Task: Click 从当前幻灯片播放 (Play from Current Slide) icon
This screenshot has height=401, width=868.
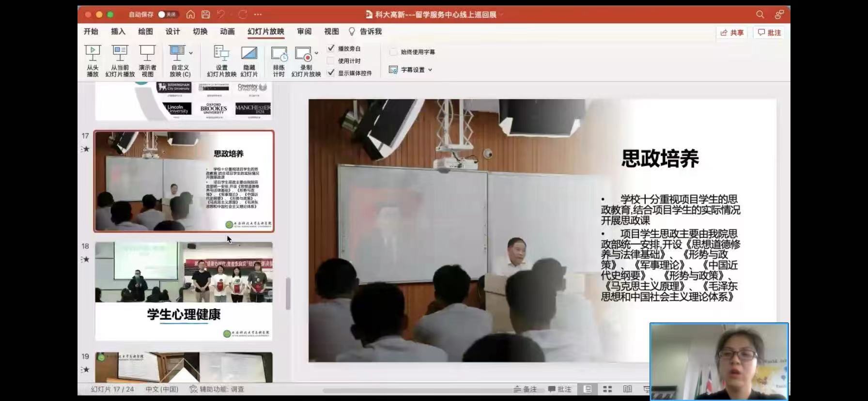Action: click(x=120, y=54)
